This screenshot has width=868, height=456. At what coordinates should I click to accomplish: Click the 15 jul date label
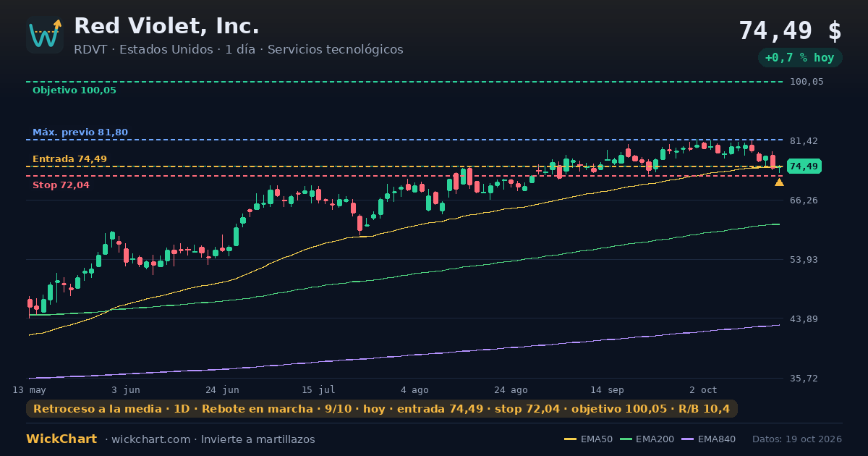[318, 389]
